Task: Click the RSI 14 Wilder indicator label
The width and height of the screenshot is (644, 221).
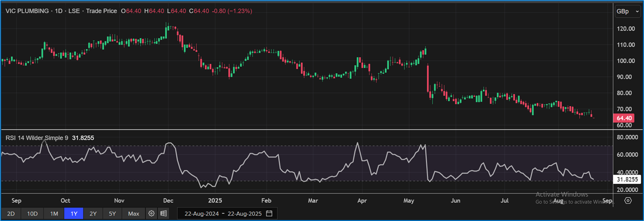Action: (x=37, y=138)
